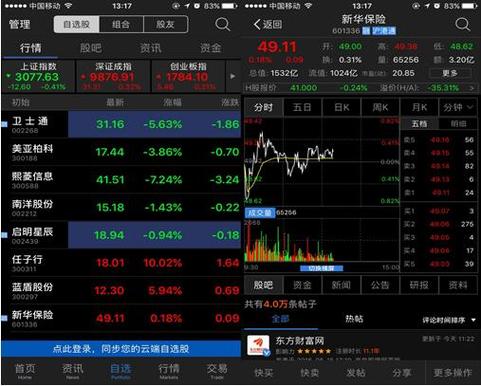Switch order panel to 明细 view
Viewport: 481px width, 386px height.
(458, 124)
